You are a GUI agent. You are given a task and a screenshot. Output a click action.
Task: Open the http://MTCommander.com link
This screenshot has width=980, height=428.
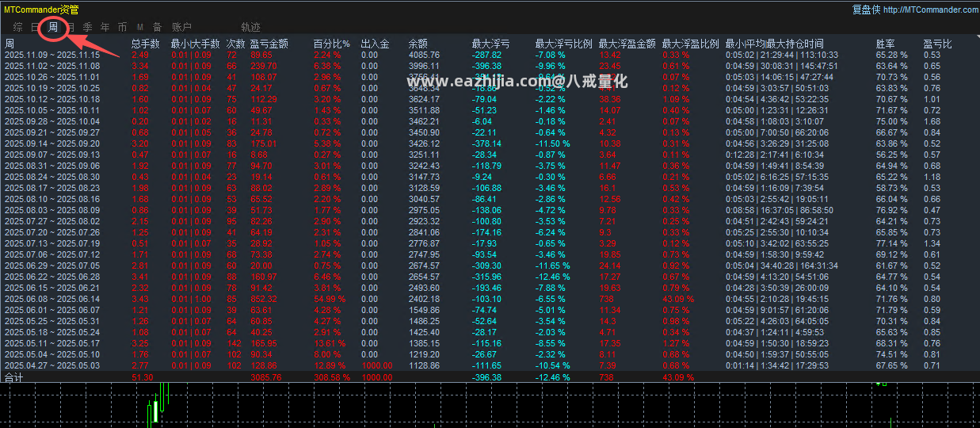[930, 10]
